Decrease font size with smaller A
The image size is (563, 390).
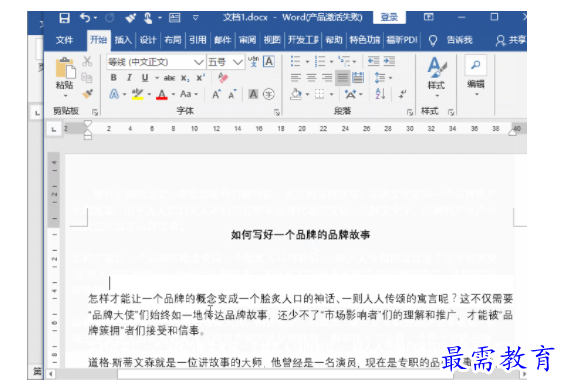click(232, 94)
